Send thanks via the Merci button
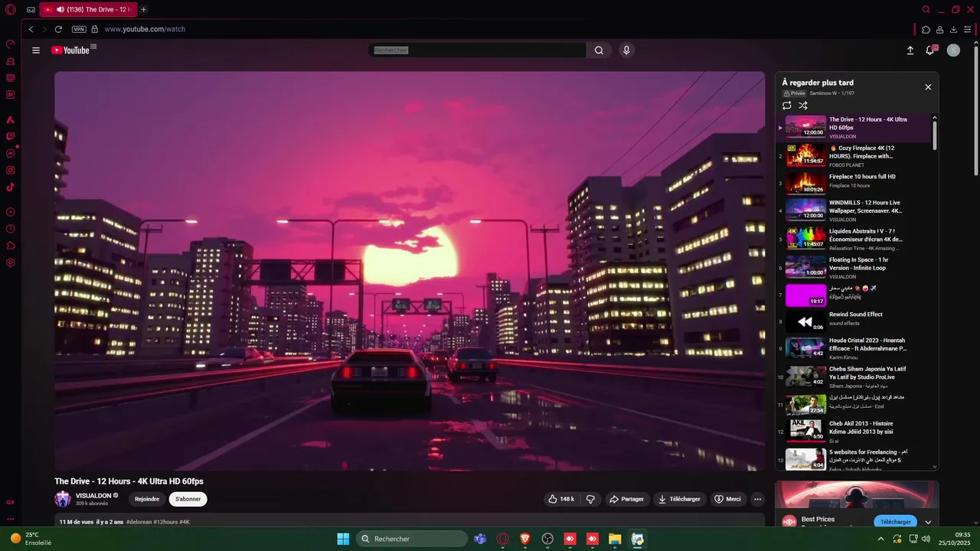Viewport: 980px width, 551px height. pos(727,499)
